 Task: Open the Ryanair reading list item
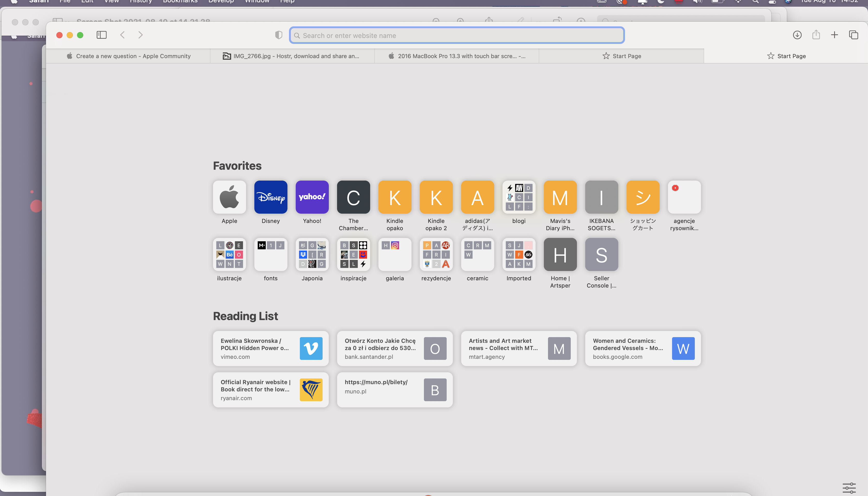(271, 390)
